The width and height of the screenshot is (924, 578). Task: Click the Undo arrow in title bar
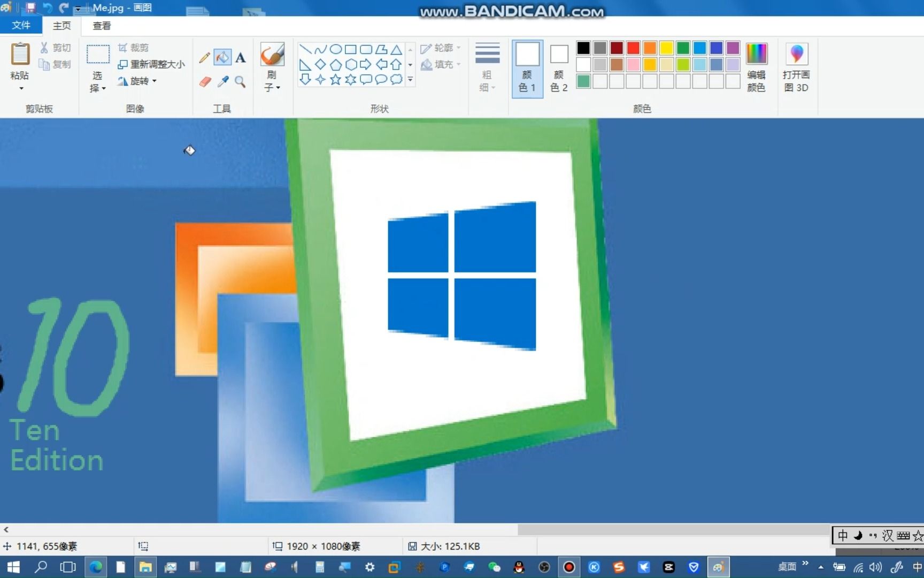click(47, 7)
